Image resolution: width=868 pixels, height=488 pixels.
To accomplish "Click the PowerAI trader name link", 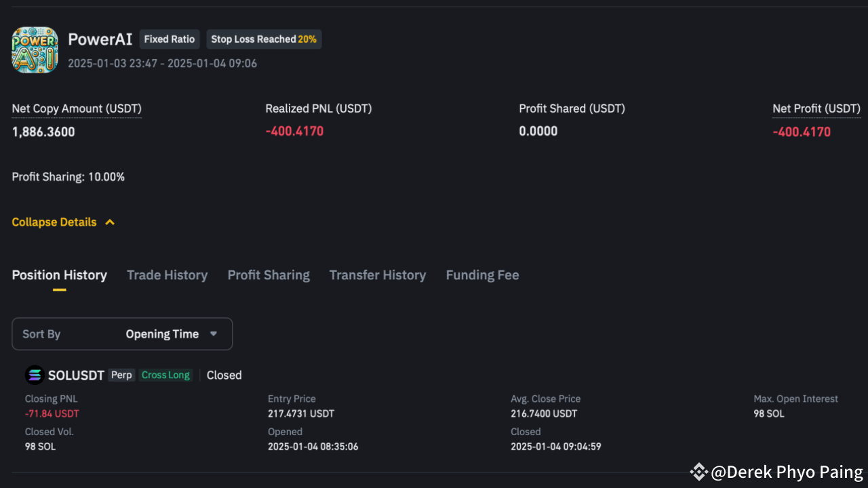I will (x=100, y=39).
